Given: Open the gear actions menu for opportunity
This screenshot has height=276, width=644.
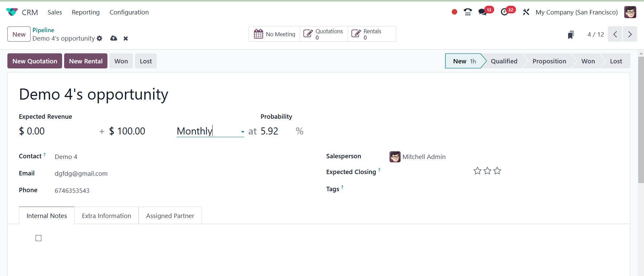Looking at the screenshot, I should pyautogui.click(x=99, y=38).
